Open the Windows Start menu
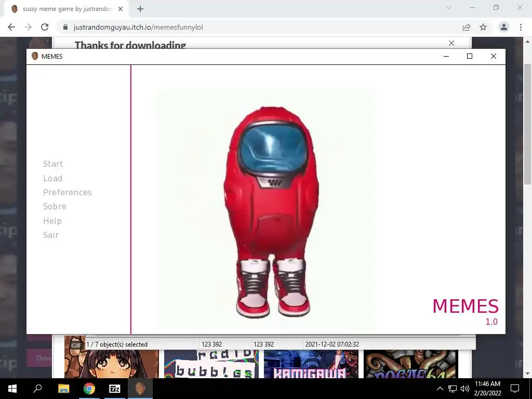Image resolution: width=532 pixels, height=399 pixels. coord(12,389)
